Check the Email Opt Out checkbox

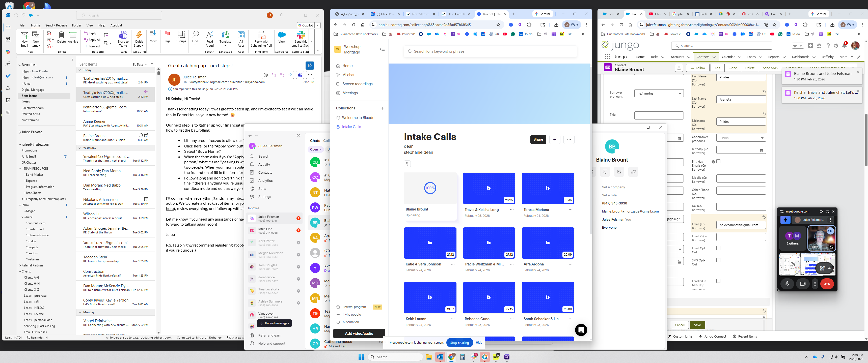718,248
